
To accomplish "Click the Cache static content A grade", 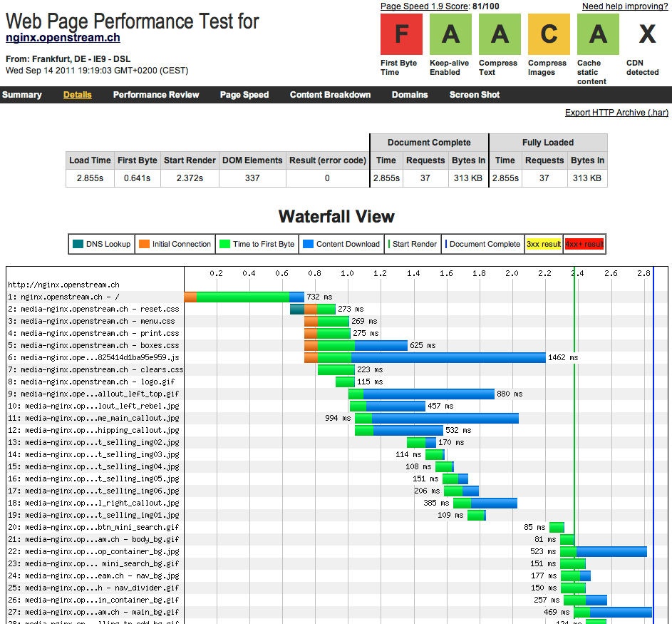I will pos(598,34).
